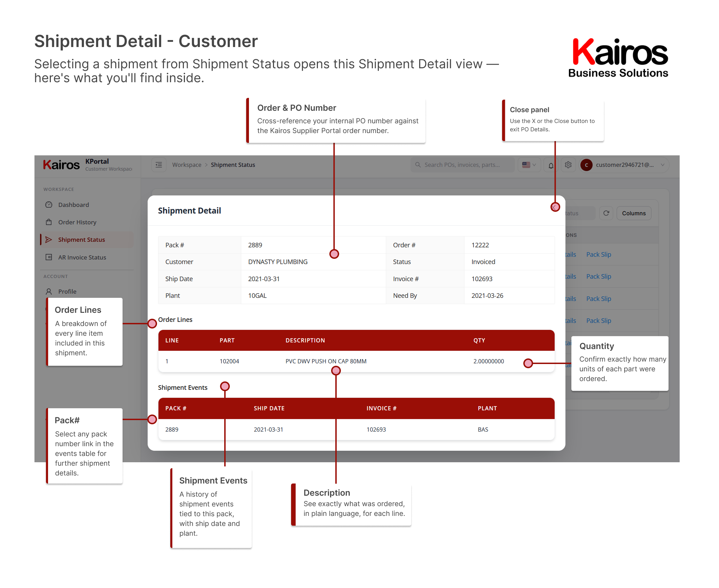Click the user avatar circle
719x588 pixels.
tap(587, 165)
